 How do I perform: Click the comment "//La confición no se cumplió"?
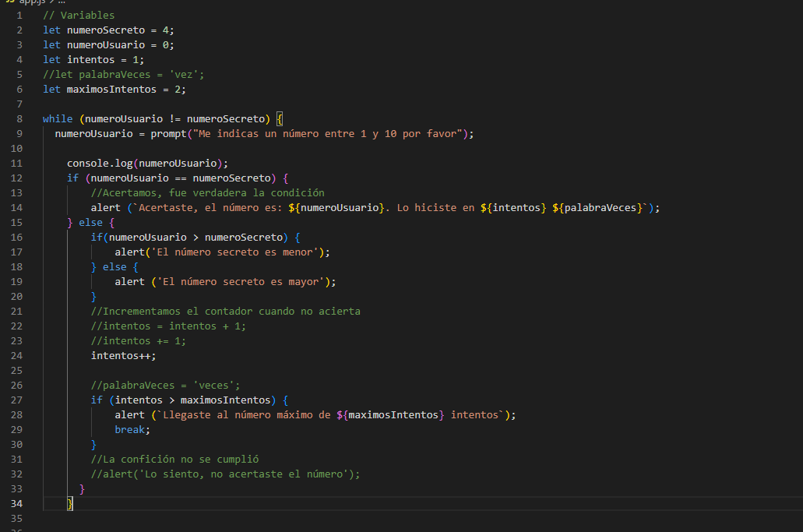174,460
